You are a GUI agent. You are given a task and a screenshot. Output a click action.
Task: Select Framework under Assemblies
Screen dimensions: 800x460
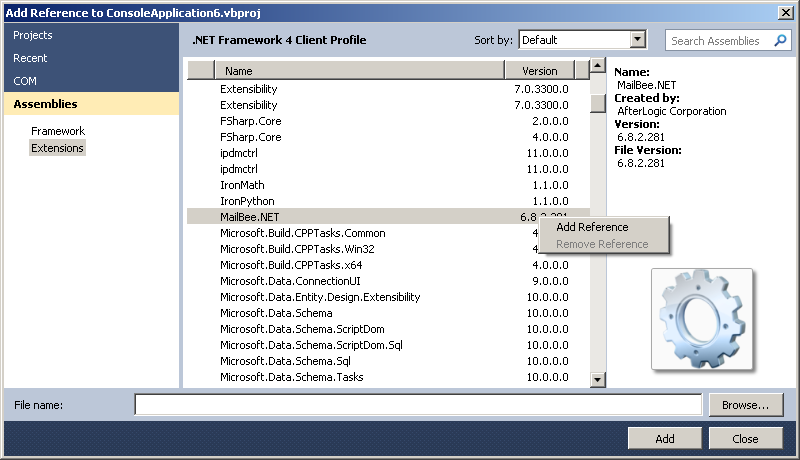coord(58,131)
